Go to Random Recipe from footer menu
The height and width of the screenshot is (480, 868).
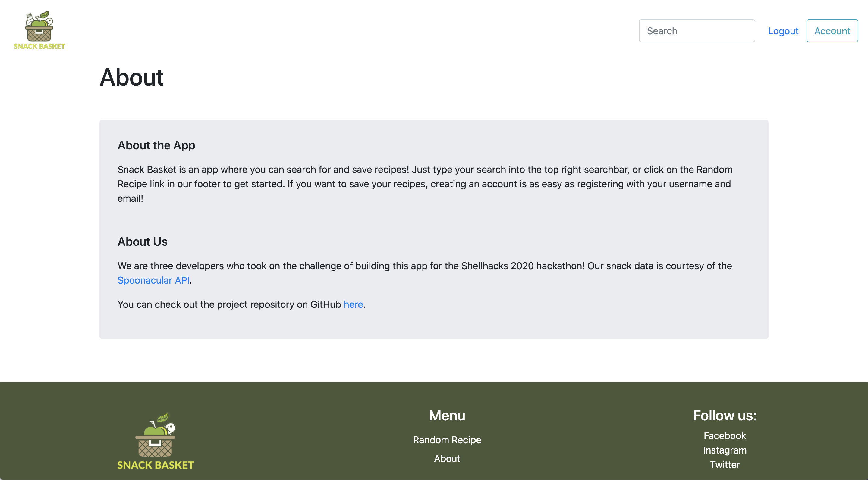(447, 440)
